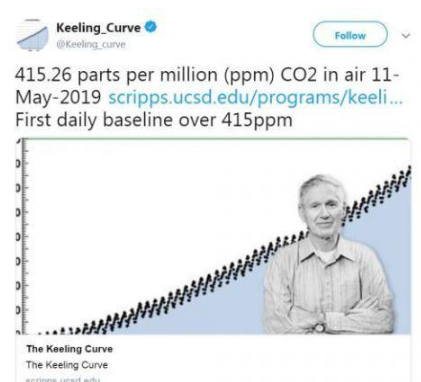Click the bold card title The Keeling Curve
This screenshot has height=382, width=421.
(70, 349)
